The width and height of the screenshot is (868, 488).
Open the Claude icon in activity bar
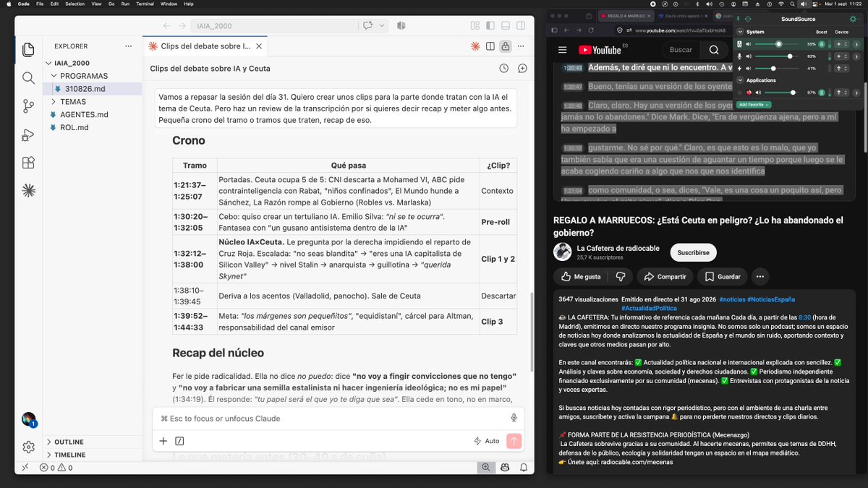(28, 190)
